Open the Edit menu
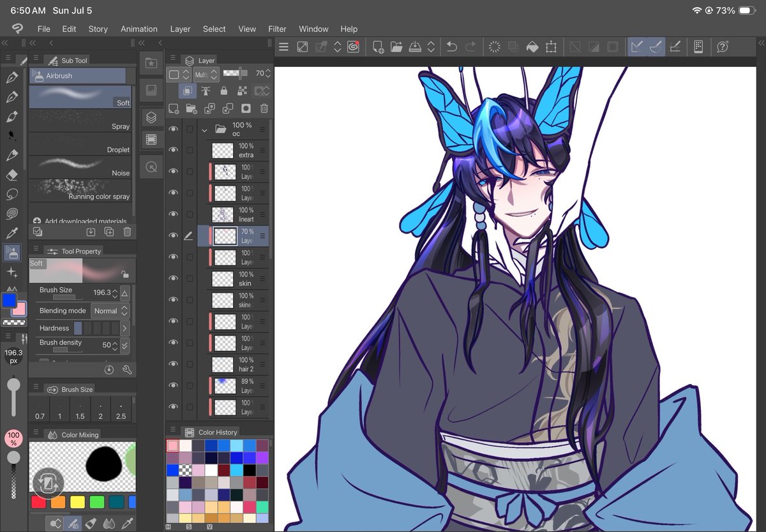Screen dimensions: 766x532 [69, 29]
